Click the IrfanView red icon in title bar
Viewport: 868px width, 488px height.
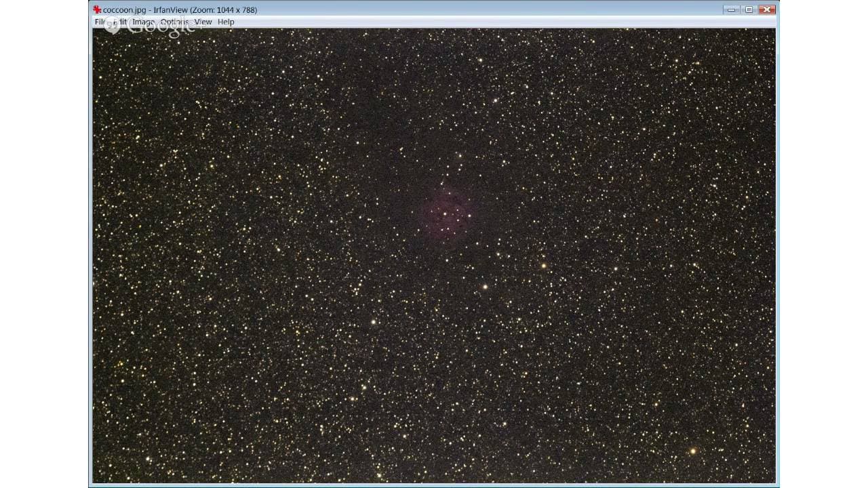[x=98, y=9]
